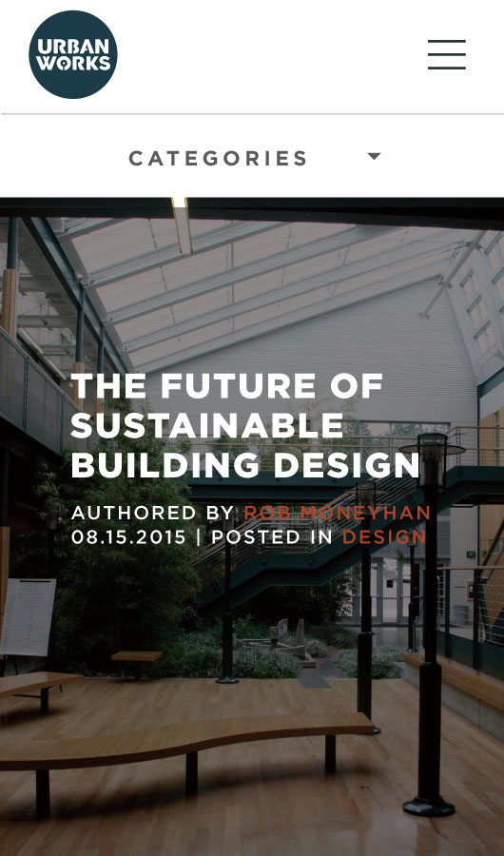Open the hamburger menu icon
This screenshot has height=856, width=504.
(447, 54)
